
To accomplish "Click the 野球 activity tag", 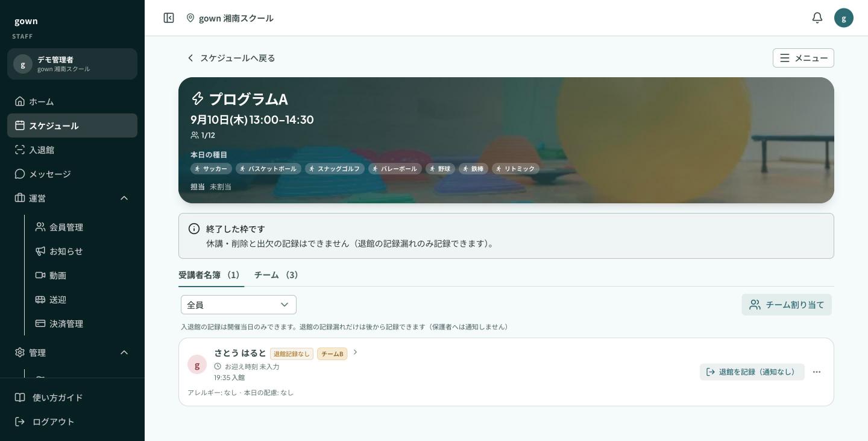I will [440, 169].
